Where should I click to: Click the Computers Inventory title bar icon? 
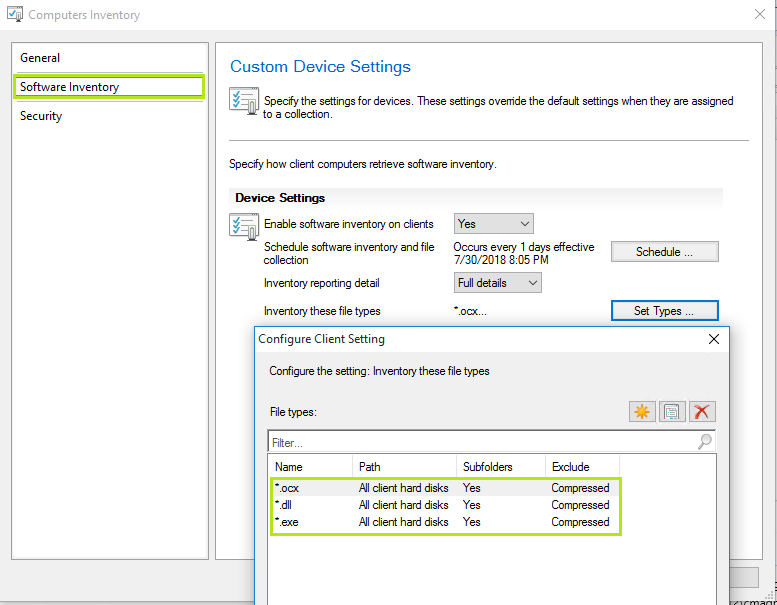[15, 15]
